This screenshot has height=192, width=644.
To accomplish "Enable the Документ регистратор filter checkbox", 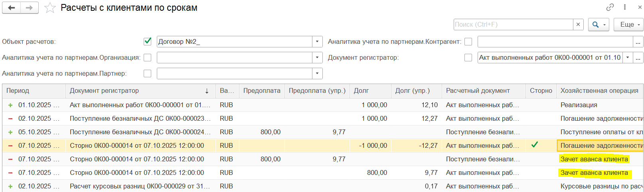I will click(468, 57).
